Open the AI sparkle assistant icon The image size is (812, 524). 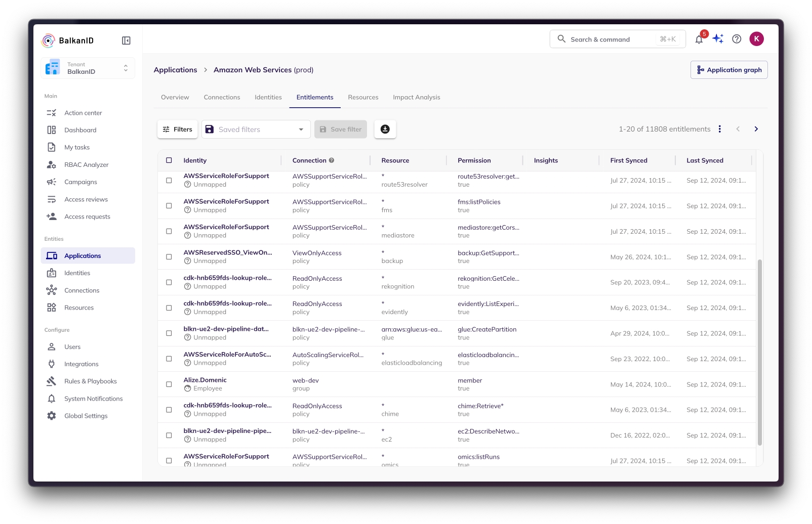click(x=718, y=39)
